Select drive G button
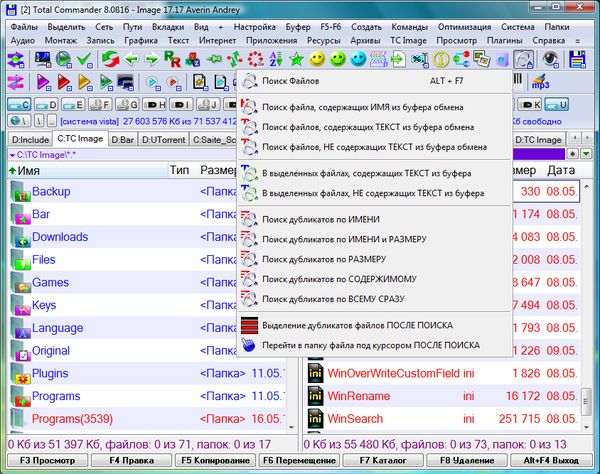Screen dimensions: 600x474 (x=127, y=104)
